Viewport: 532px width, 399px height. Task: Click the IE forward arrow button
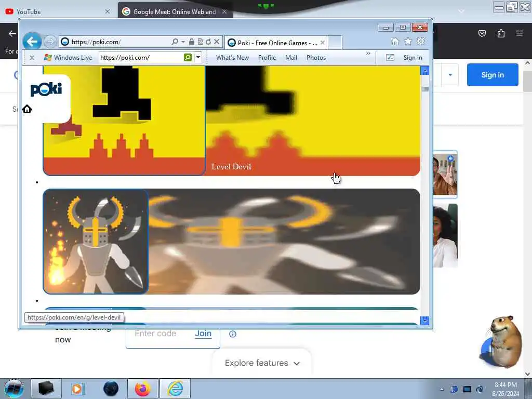point(50,42)
